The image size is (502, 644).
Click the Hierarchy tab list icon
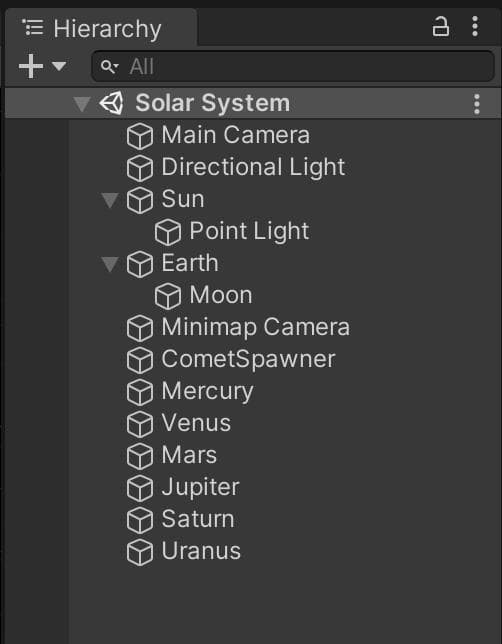[x=32, y=27]
